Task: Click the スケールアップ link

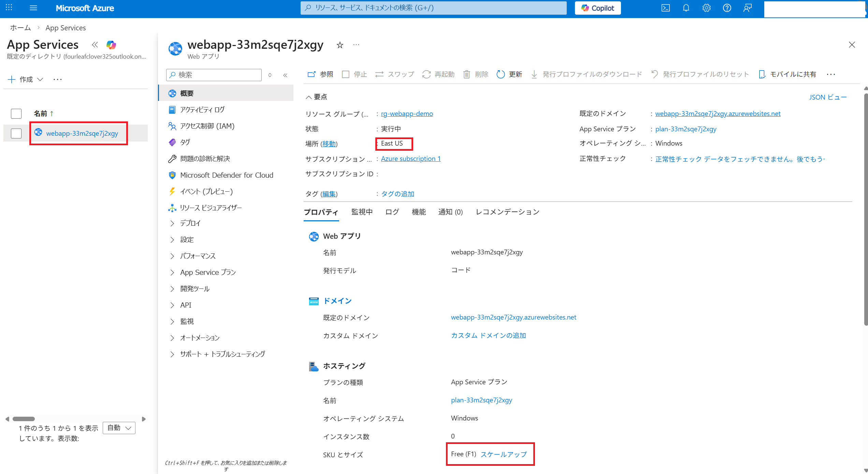Action: [x=504, y=454]
